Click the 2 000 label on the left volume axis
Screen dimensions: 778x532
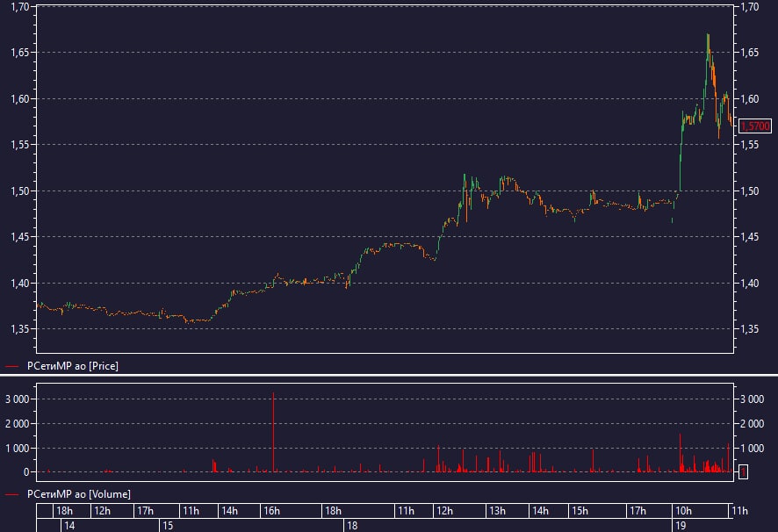point(17,424)
